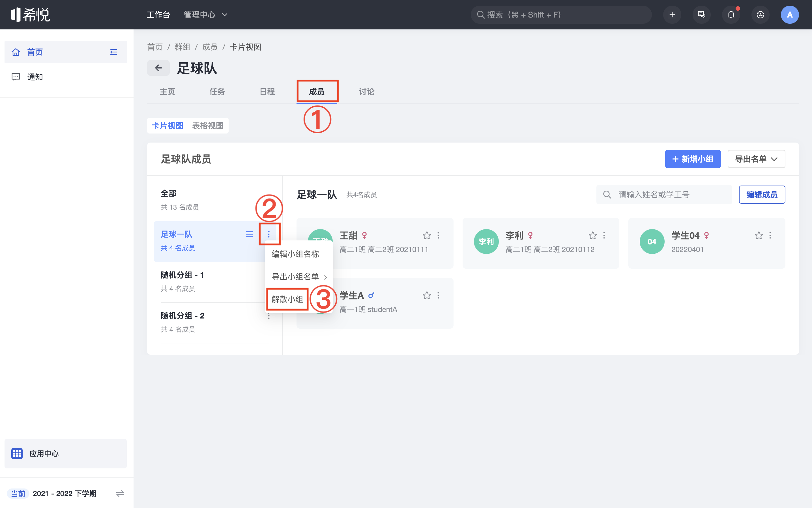This screenshot has width=812, height=508.
Task: Expand 导出小组名单 submenu
Action: click(x=299, y=277)
